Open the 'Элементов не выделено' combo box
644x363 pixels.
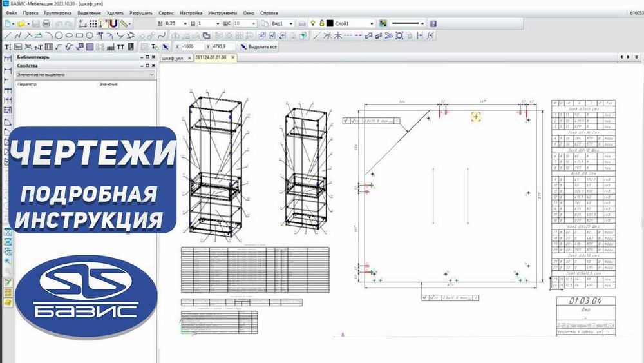click(86, 74)
